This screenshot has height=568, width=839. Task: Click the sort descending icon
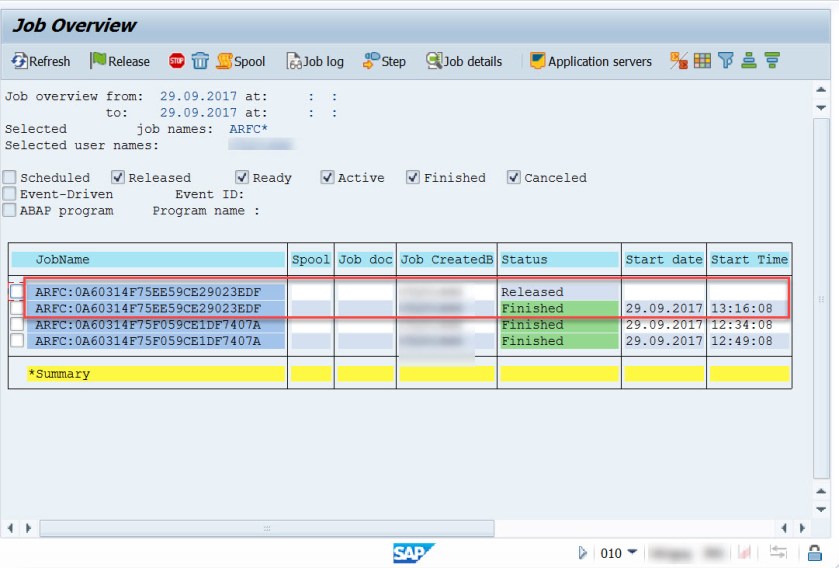(772, 60)
